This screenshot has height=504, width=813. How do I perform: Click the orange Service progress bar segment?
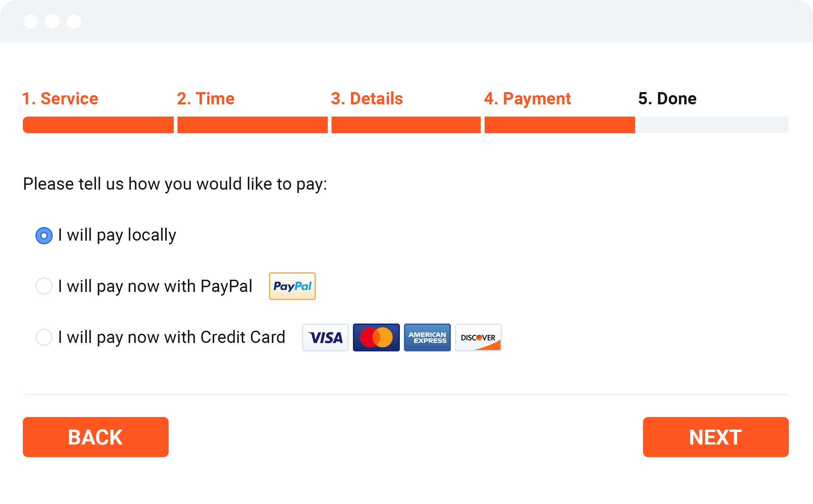pos(98,125)
